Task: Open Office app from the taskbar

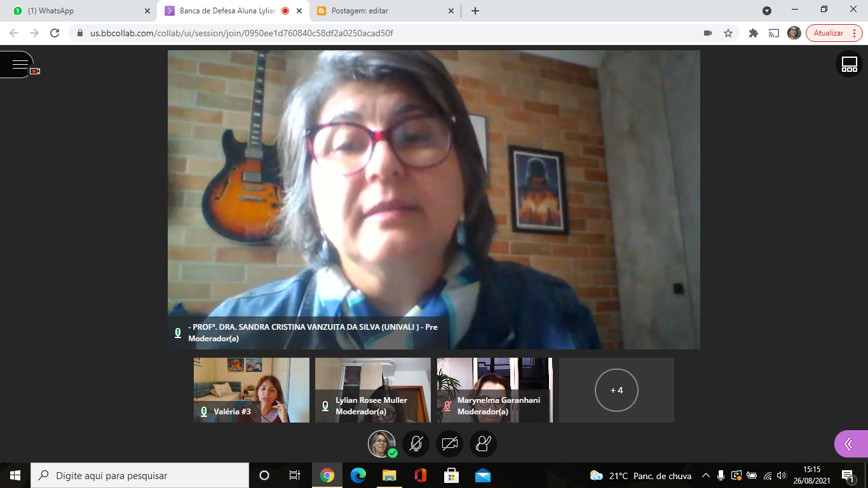Action: pyautogui.click(x=420, y=475)
